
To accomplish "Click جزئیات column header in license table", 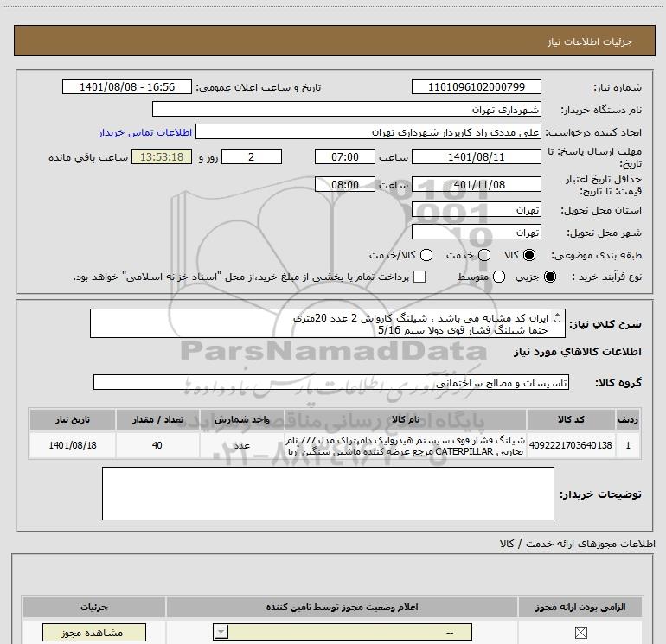I will pos(94,607).
